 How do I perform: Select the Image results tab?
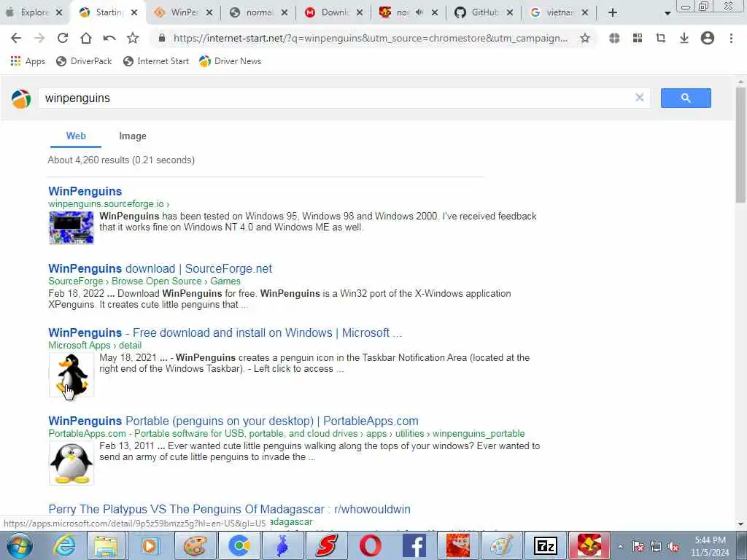[x=133, y=136]
